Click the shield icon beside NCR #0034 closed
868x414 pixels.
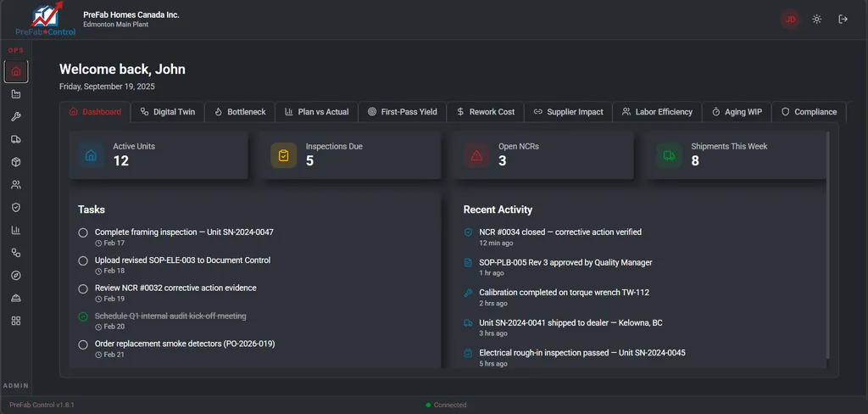pyautogui.click(x=468, y=232)
